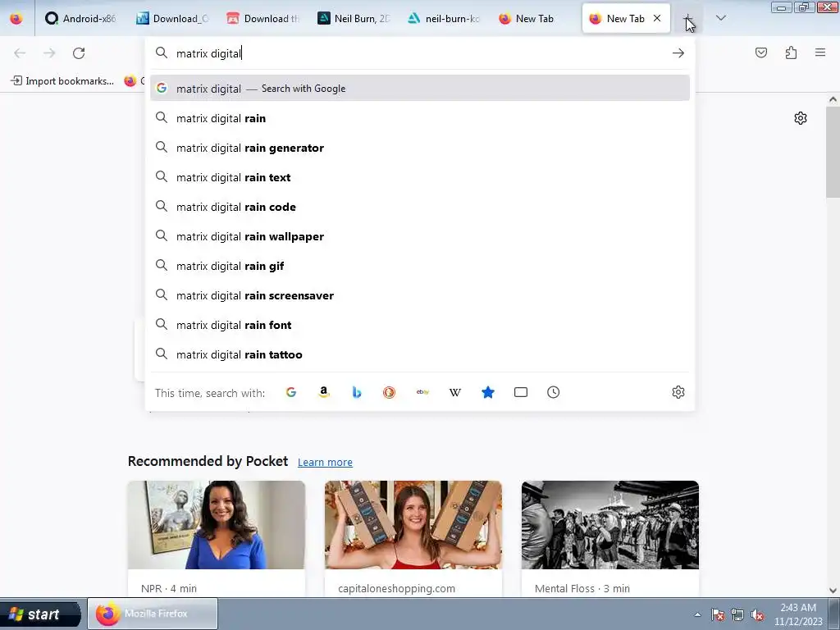Image resolution: width=840 pixels, height=630 pixels.
Task: Search this time with Bing icon
Action: pos(356,392)
